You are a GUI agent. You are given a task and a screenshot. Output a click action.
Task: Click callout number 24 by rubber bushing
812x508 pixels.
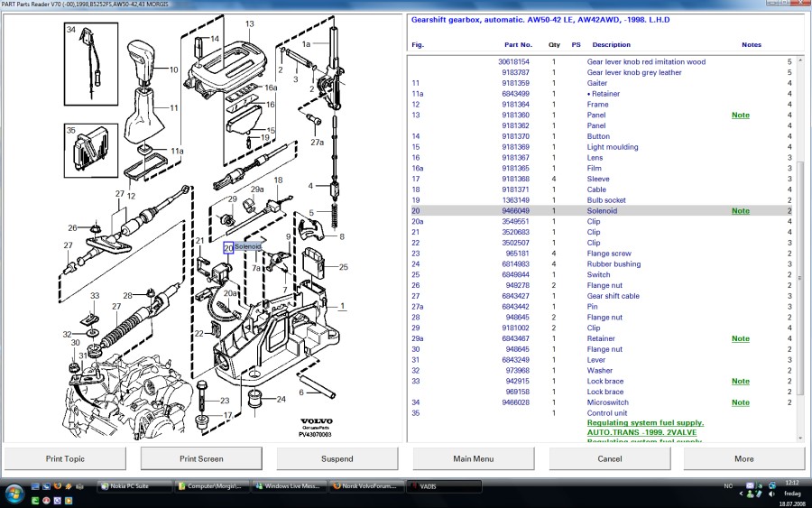click(x=281, y=399)
